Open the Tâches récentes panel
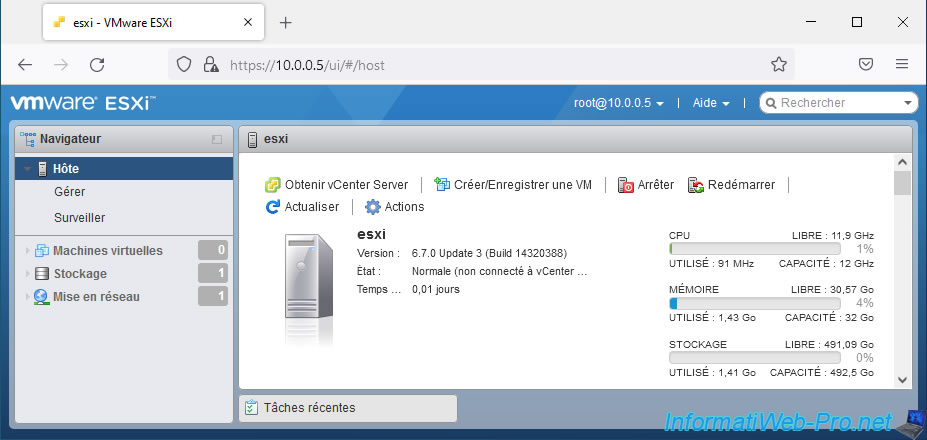Screen dimensions: 927x440 347,408
